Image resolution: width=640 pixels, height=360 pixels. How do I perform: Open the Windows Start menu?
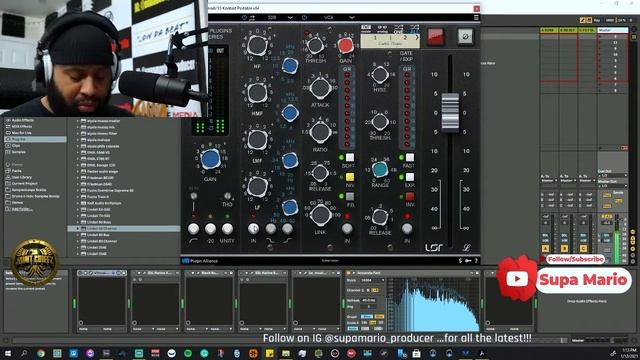click(x=7, y=353)
